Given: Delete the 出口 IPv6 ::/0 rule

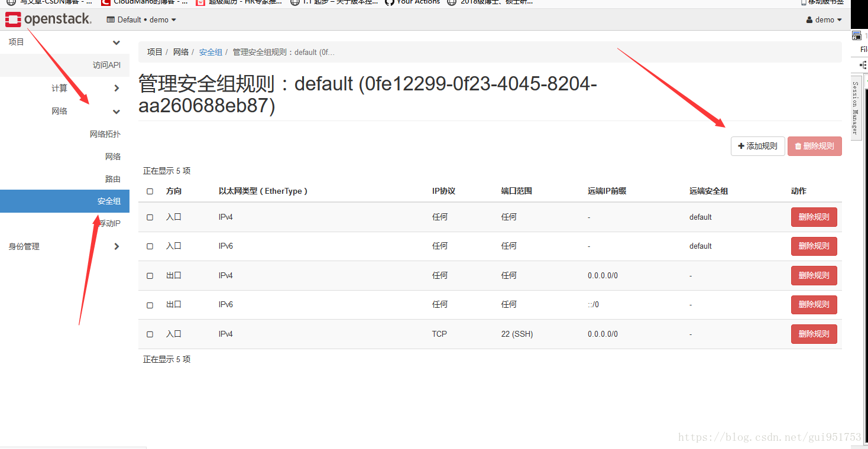Looking at the screenshot, I should 814,304.
